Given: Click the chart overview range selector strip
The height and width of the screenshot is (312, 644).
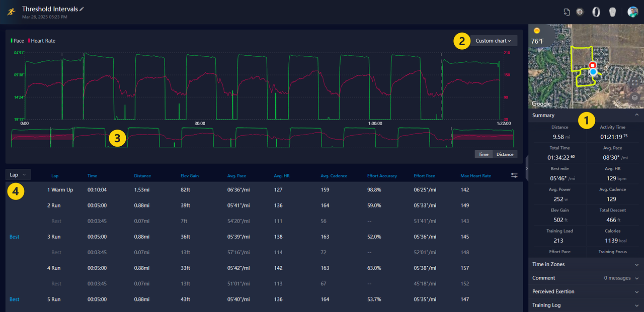Looking at the screenshot, I should pos(262,137).
